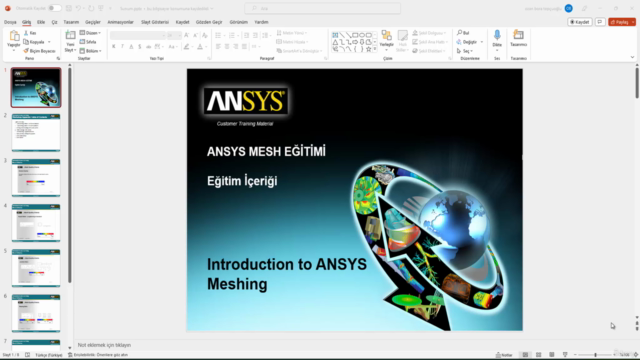The height and width of the screenshot is (360, 640).
Task: Start Slide Show from status bar icon
Action: [x=565, y=355]
